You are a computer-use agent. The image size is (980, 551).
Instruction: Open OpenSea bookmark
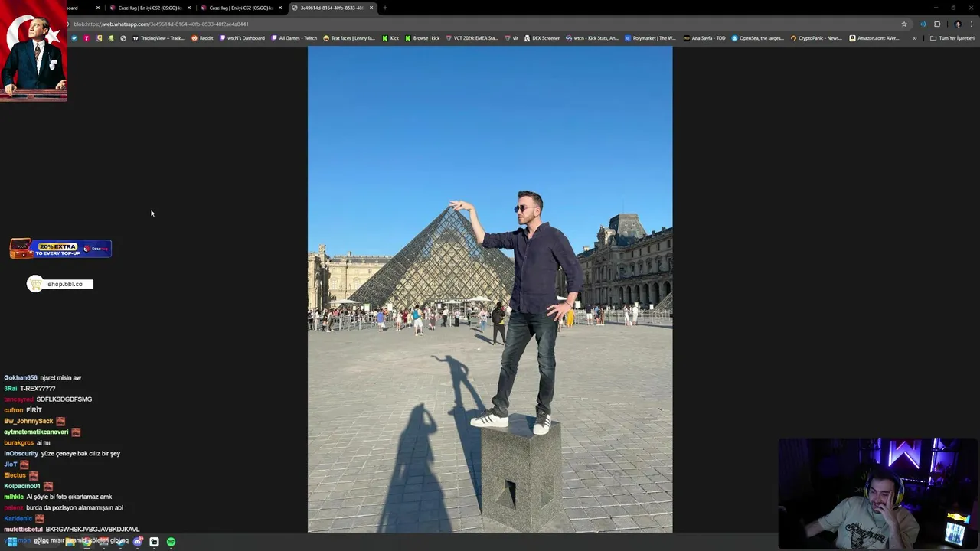(758, 38)
